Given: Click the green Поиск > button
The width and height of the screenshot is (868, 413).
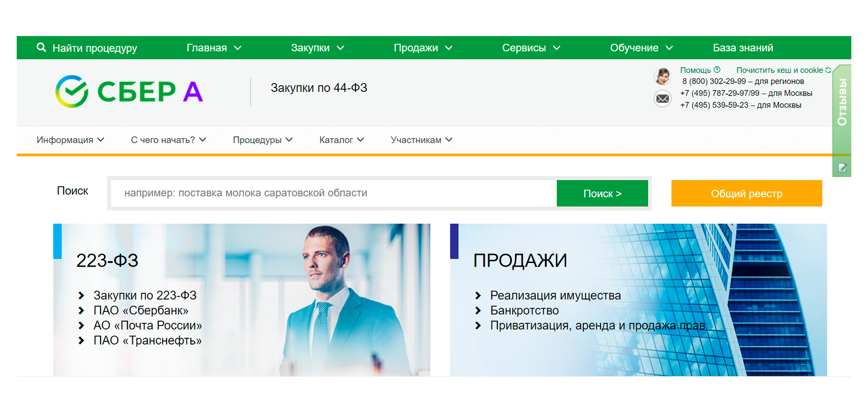Looking at the screenshot, I should pyautogui.click(x=602, y=193).
